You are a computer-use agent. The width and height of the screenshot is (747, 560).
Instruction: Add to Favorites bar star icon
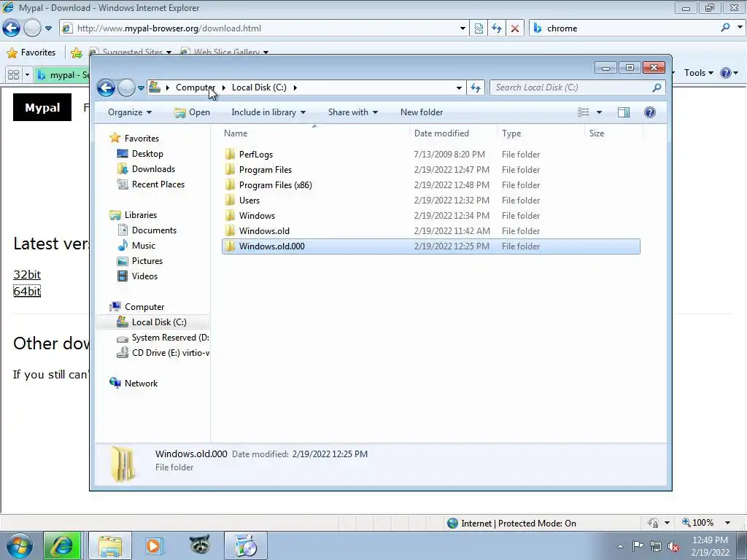click(76, 52)
